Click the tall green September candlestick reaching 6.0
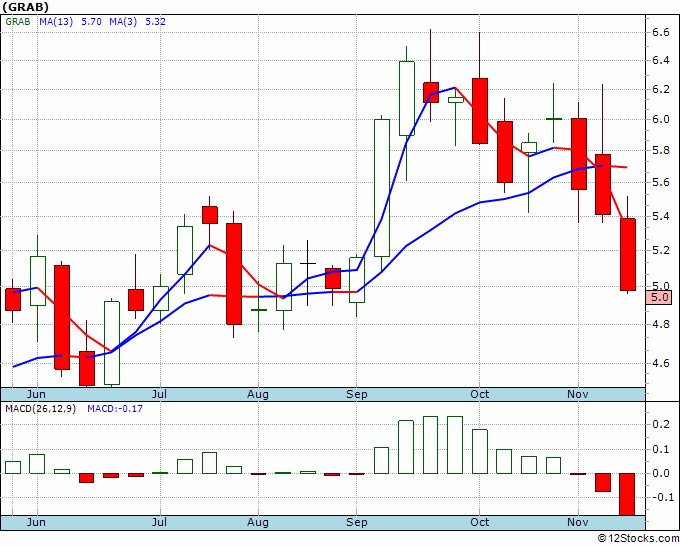This screenshot has height=546, width=680. coord(382,188)
